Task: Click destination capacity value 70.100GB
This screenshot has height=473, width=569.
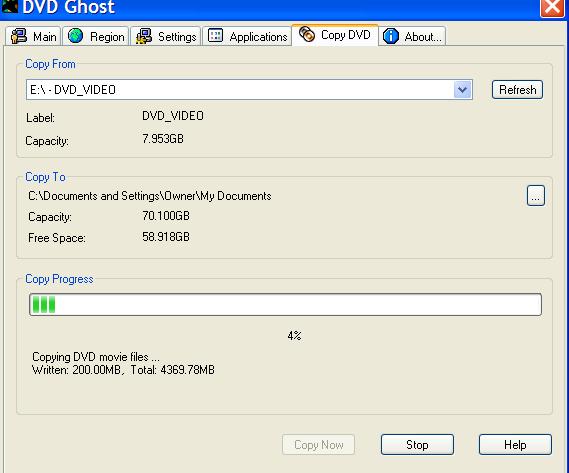Action: point(166,216)
